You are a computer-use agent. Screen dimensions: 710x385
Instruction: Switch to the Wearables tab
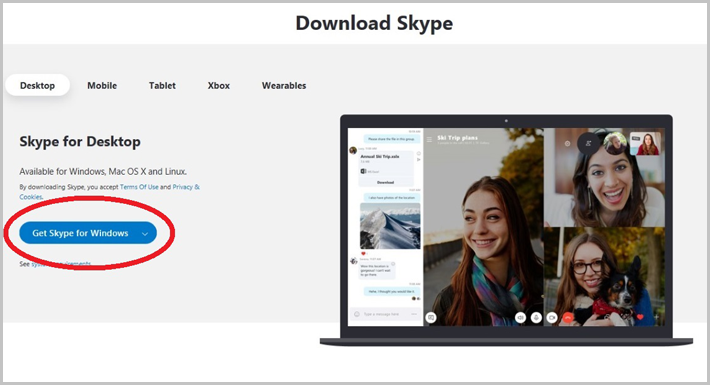click(284, 85)
